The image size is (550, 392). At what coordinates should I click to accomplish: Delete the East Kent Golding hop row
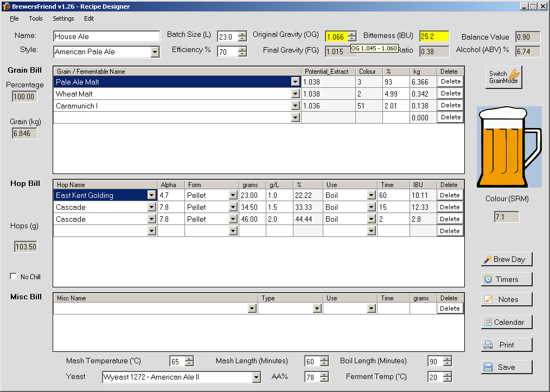coord(450,195)
